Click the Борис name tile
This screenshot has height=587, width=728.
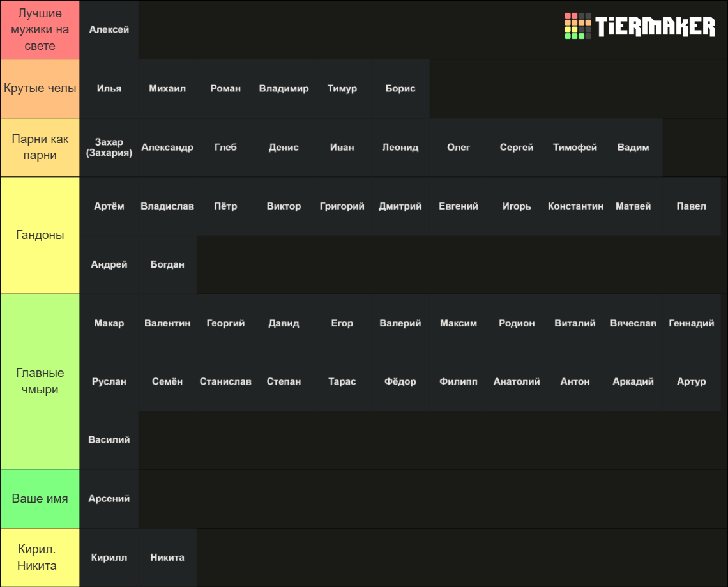[400, 88]
